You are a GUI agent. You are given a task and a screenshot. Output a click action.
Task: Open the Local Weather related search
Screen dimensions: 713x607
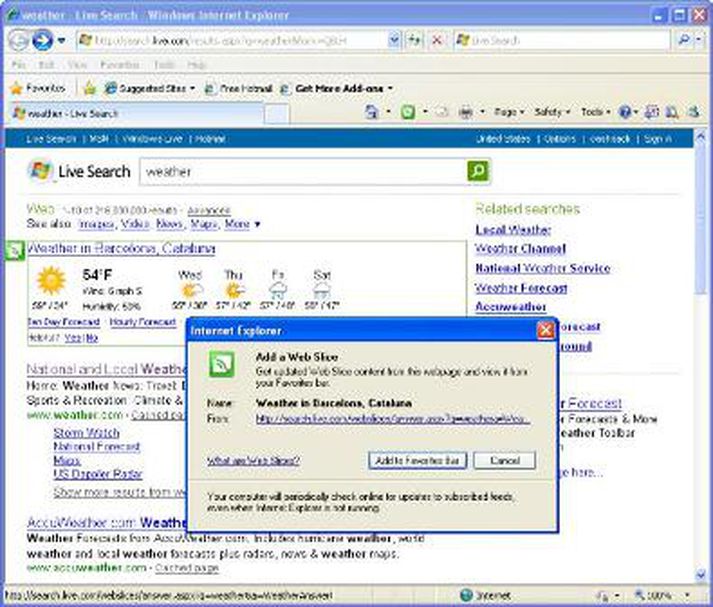[x=513, y=230]
